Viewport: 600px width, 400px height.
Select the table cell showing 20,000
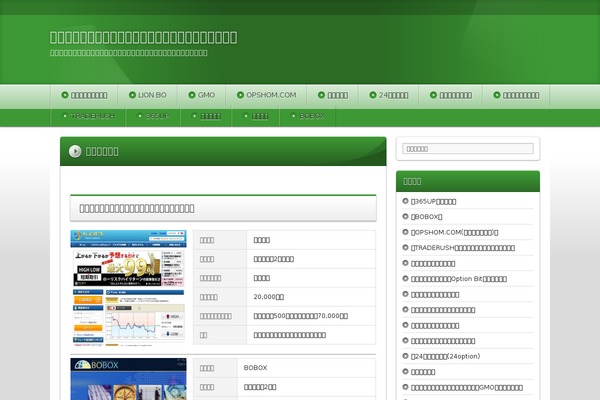[x=311, y=297]
